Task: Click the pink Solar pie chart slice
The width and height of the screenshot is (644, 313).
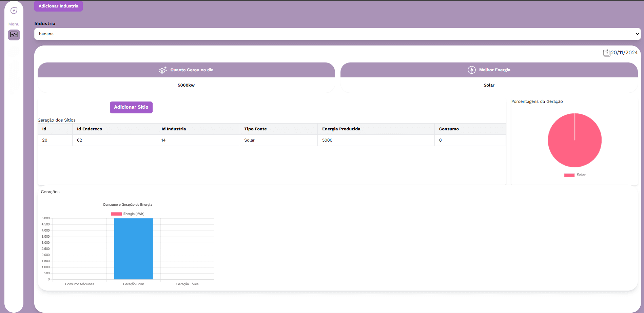Action: coord(575,143)
